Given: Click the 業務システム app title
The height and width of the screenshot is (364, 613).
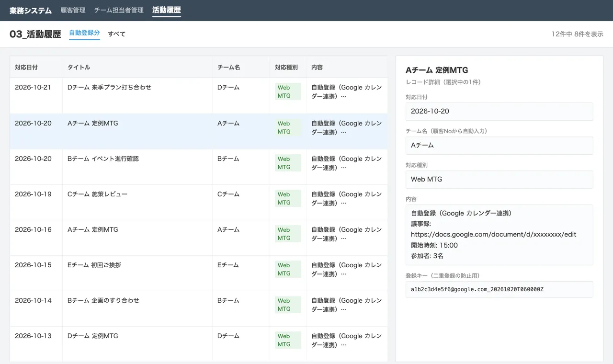Looking at the screenshot, I should [x=31, y=10].
